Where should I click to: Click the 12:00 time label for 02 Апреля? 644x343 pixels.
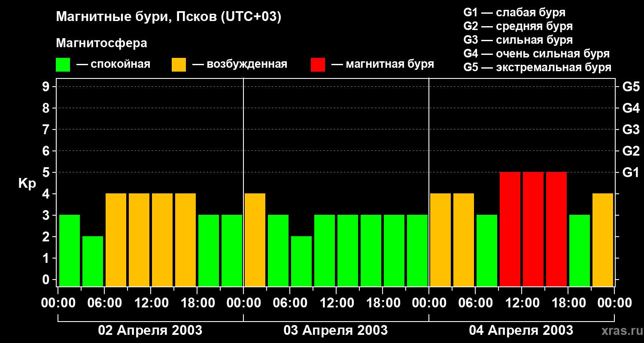point(151,303)
